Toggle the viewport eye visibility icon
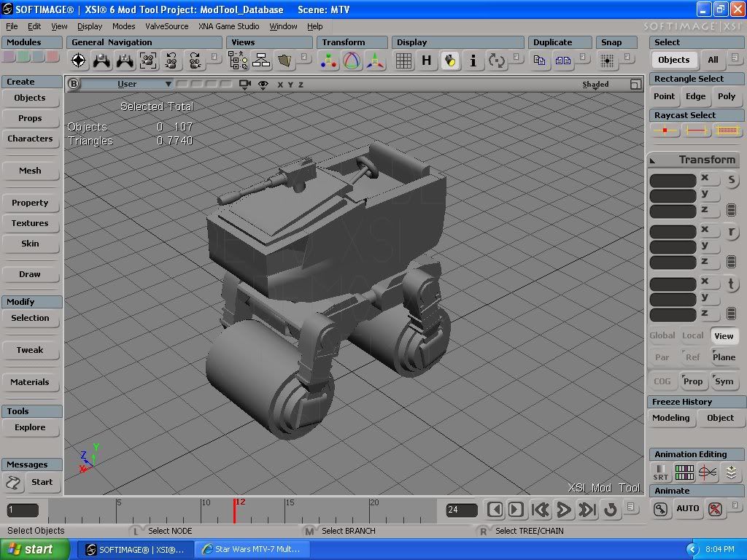The height and width of the screenshot is (560, 747). (x=263, y=85)
